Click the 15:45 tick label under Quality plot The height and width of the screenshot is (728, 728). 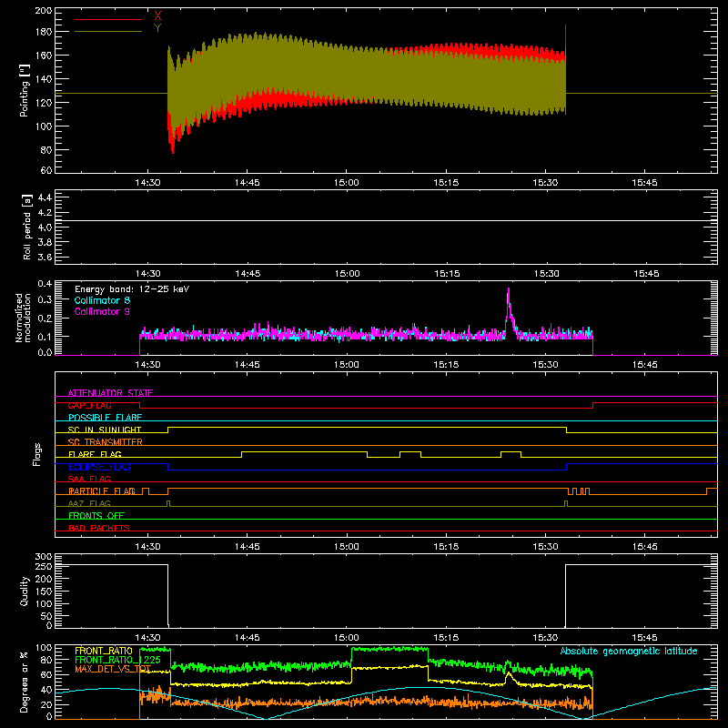coord(644,638)
